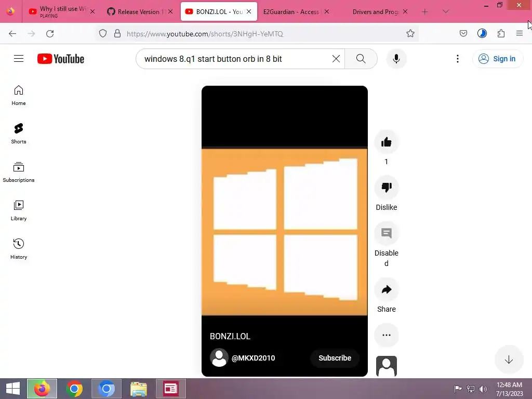Run search with the magnifier button

click(x=361, y=59)
